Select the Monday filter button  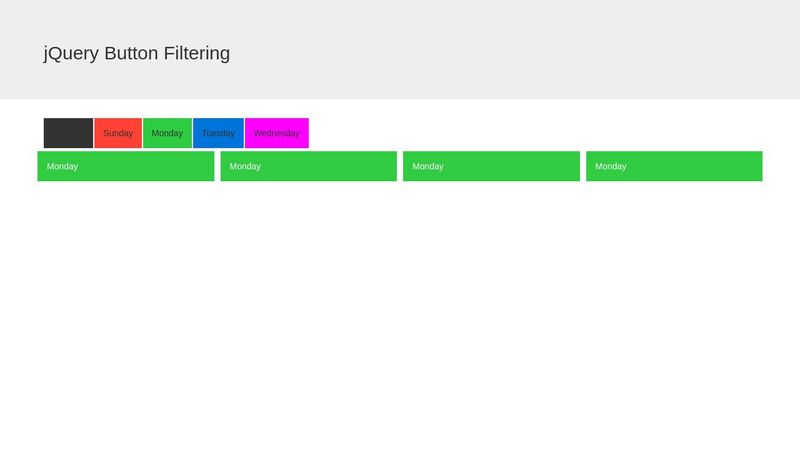(x=167, y=133)
